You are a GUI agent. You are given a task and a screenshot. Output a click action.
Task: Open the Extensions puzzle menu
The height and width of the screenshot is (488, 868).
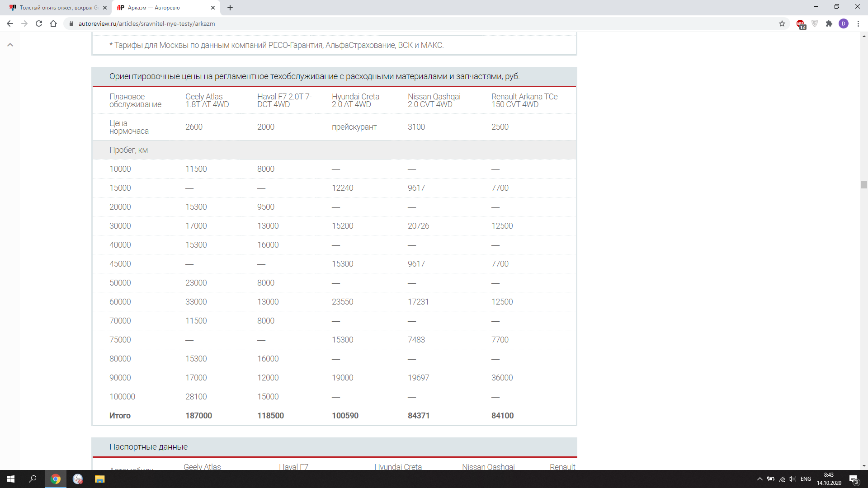829,23
